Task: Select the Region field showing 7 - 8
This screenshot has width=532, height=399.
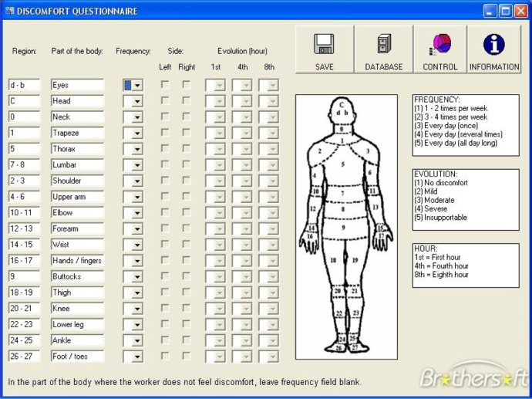Action: (x=24, y=165)
